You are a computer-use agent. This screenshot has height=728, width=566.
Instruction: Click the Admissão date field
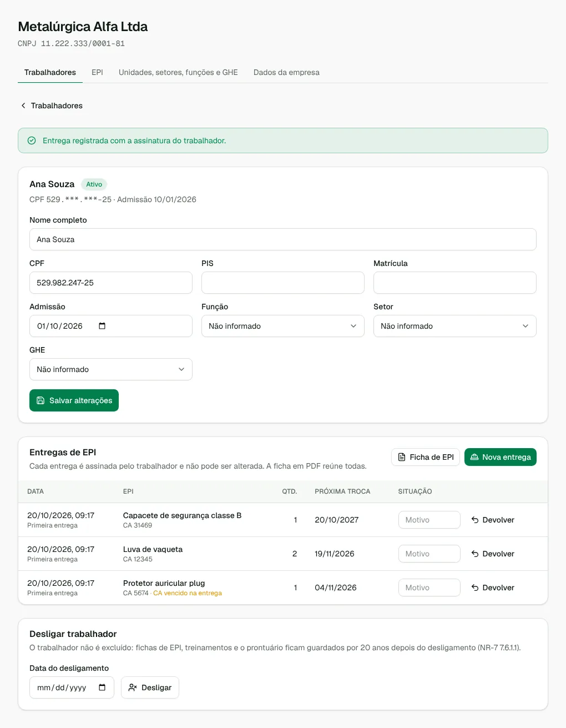click(111, 326)
